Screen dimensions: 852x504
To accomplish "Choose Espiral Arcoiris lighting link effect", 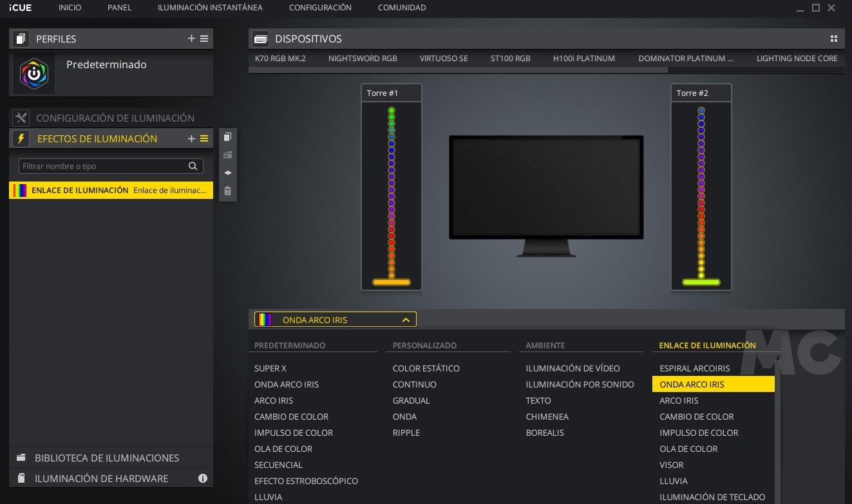I will pyautogui.click(x=695, y=368).
